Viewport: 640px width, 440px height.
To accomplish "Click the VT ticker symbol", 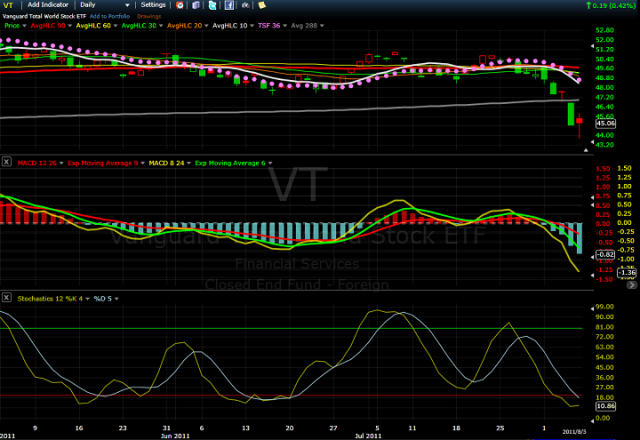I will [8, 5].
